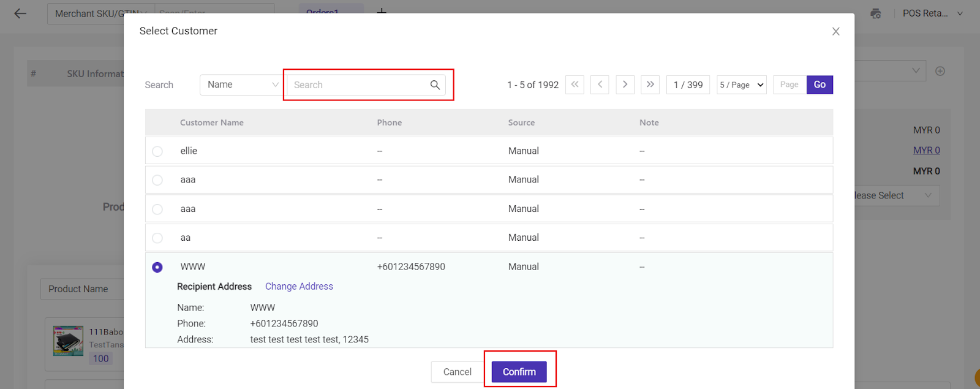Close the Select Customer dialog
This screenshot has width=980, height=389.
click(x=835, y=31)
